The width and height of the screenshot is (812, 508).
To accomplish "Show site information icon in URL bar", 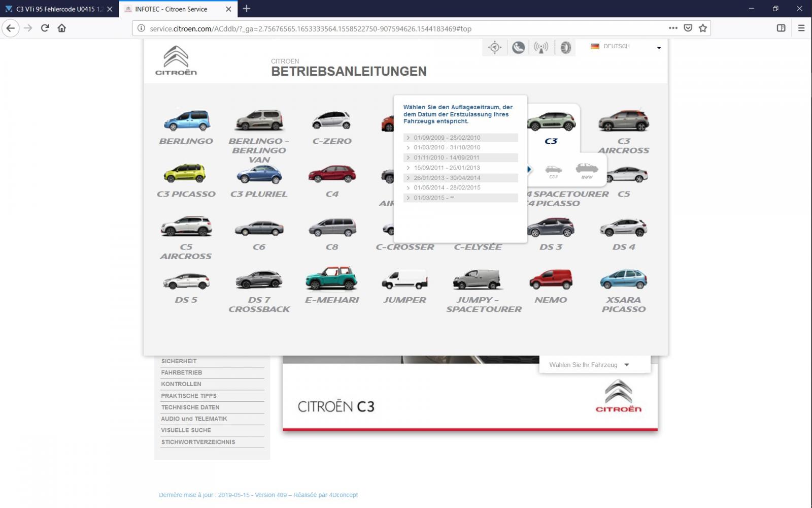I will pos(141,28).
